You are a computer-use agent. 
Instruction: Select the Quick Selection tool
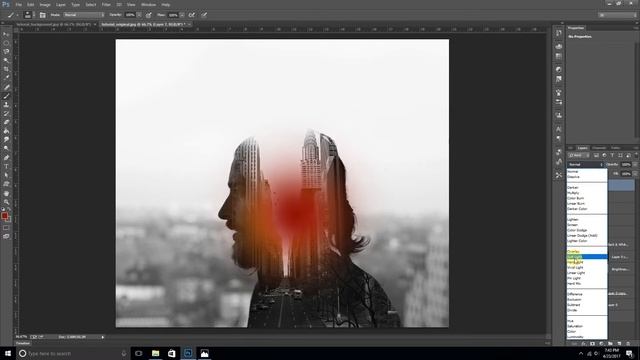[x=6, y=60]
